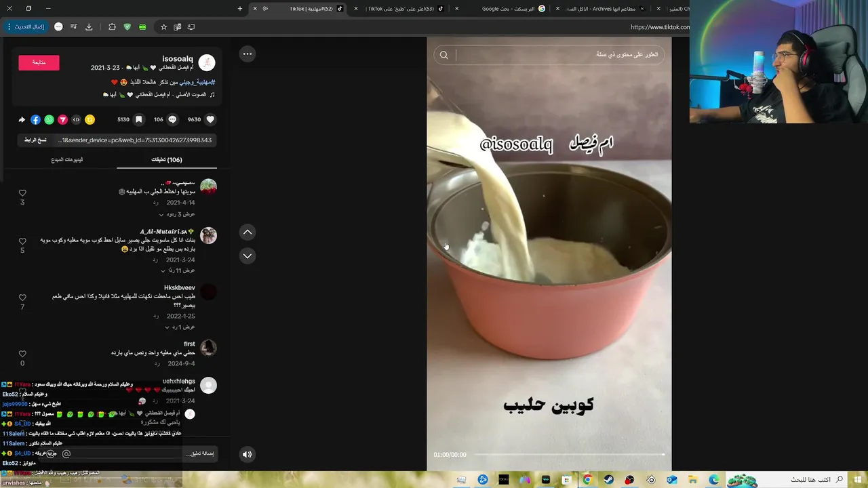Image resolution: width=868 pixels, height=488 pixels.
Task: Open uehxhlehgs commenter avatar
Action: (208, 385)
